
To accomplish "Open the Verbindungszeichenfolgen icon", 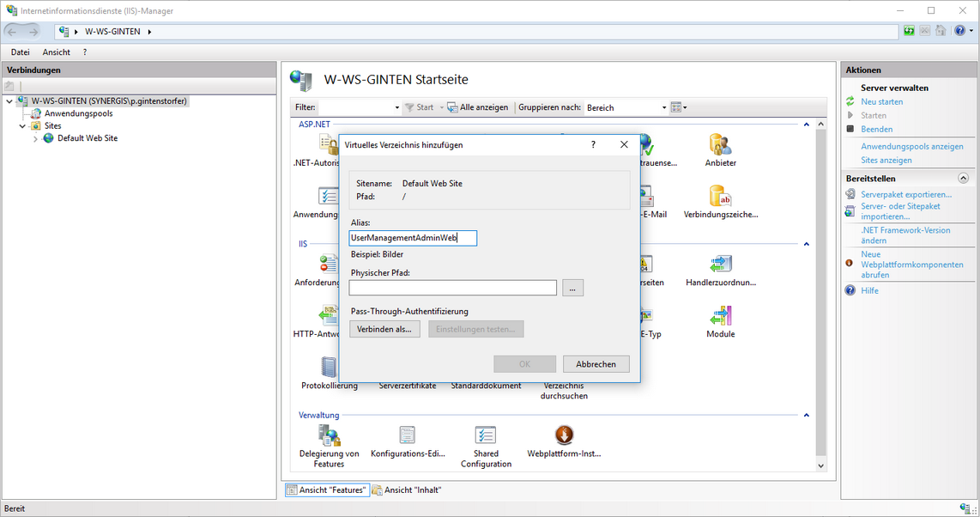I will click(x=720, y=198).
